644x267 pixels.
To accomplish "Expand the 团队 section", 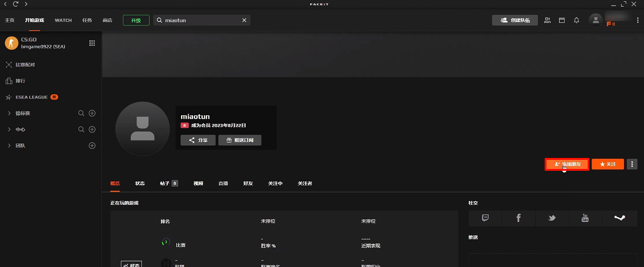I will [9, 145].
